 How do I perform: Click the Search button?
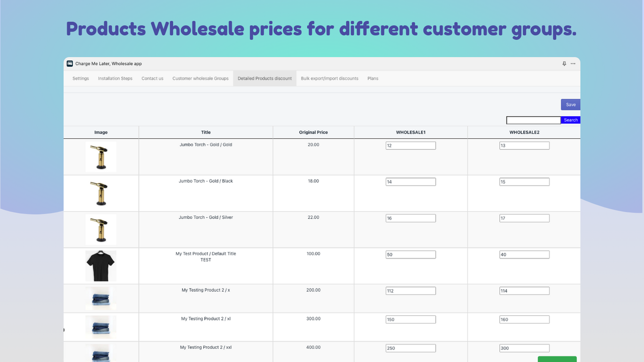tap(570, 120)
